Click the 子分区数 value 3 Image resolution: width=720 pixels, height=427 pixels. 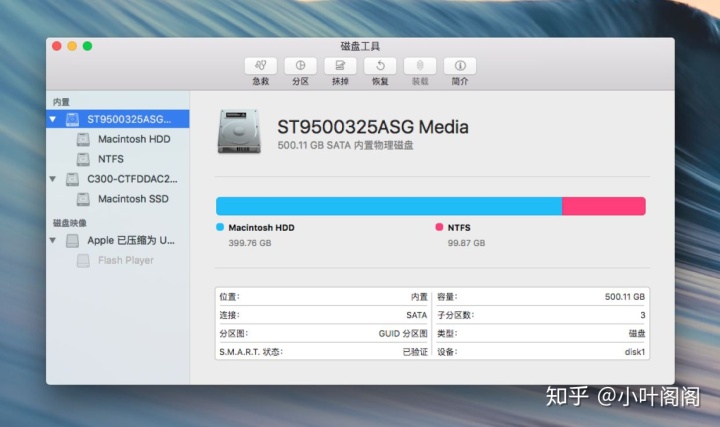642,315
